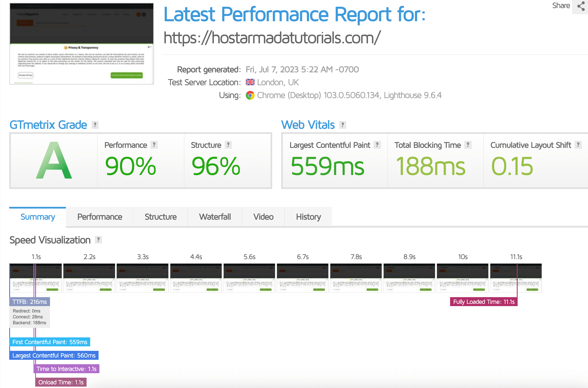Click the 3.3s filmstrip frame
This screenshot has width=588, height=388.
pos(142,278)
